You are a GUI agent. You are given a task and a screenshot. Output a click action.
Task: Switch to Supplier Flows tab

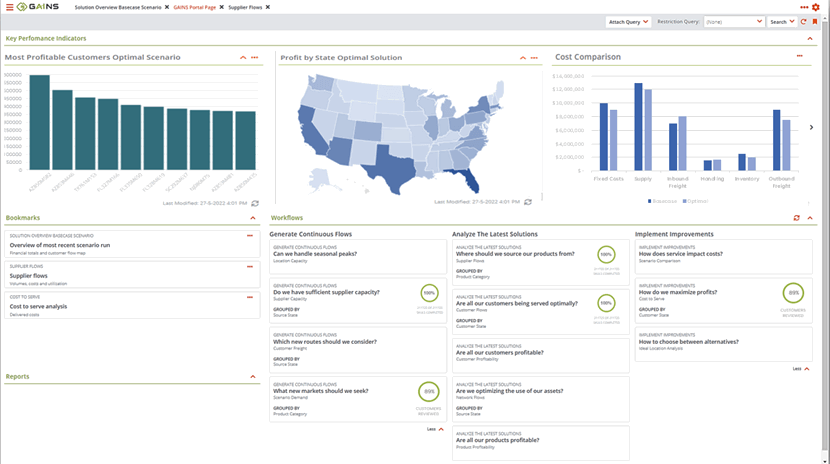click(245, 7)
